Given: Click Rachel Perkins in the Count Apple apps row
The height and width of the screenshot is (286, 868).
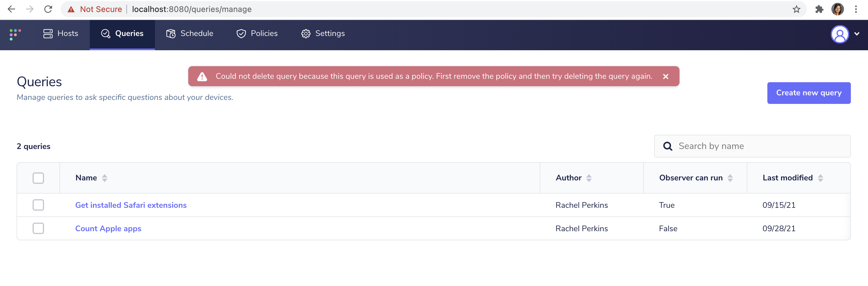Looking at the screenshot, I should 582,229.
